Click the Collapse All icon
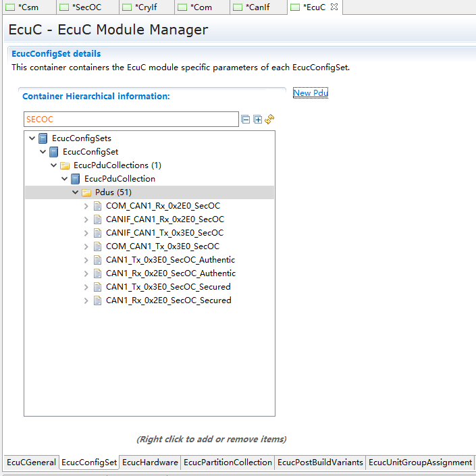The height and width of the screenshot is (476, 476). coord(246,120)
